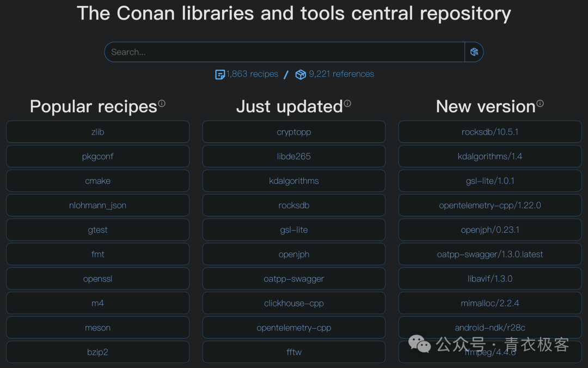Click the package cube icon beside references count
This screenshot has height=368, width=588.
pyautogui.click(x=301, y=74)
